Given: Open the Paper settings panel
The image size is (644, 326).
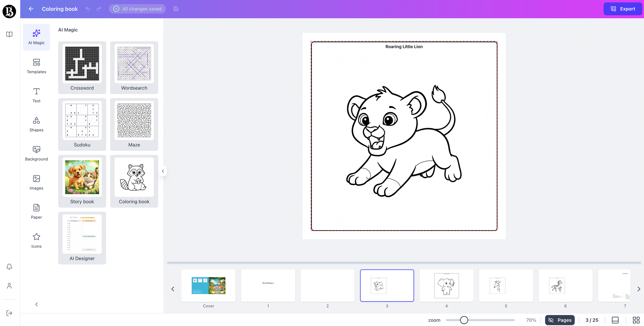Looking at the screenshot, I should 36,211.
